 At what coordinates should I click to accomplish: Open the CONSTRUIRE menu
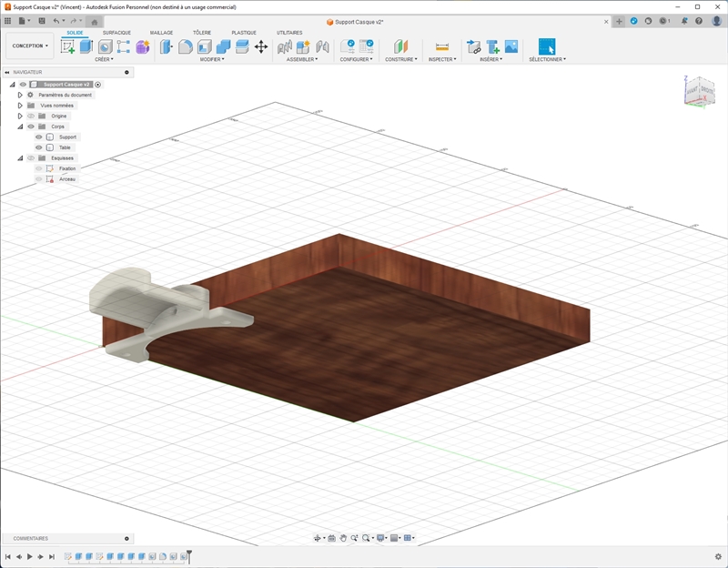(401, 59)
